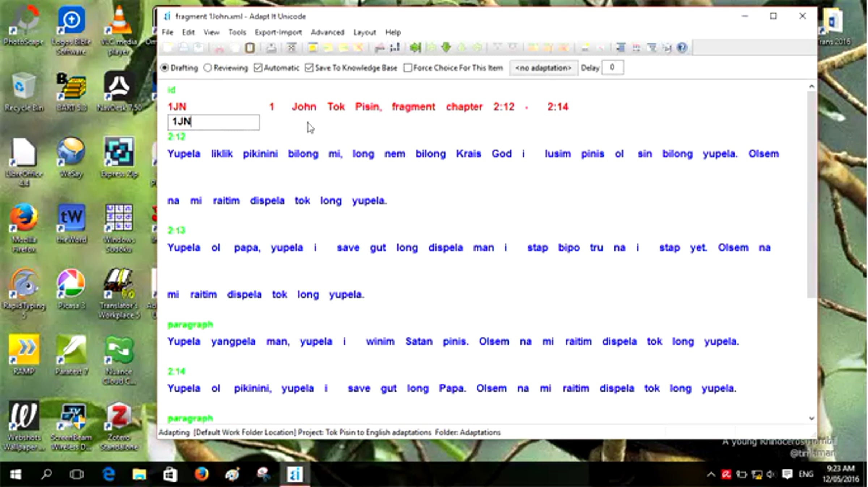Click the Print toolbar icon
Viewport: 868px width, 487px height.
tap(271, 48)
